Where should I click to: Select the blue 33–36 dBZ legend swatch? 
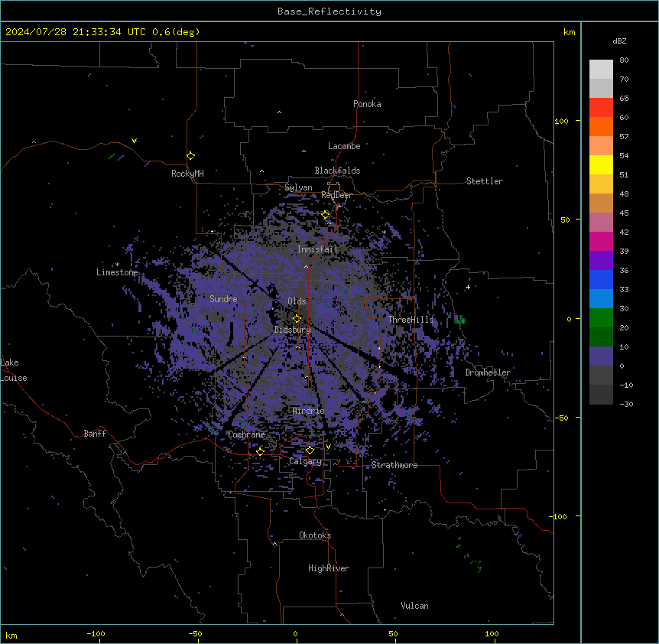[601, 279]
